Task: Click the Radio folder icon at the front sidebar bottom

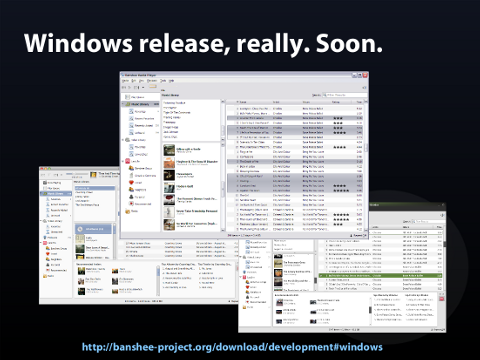Action: click(127, 211)
